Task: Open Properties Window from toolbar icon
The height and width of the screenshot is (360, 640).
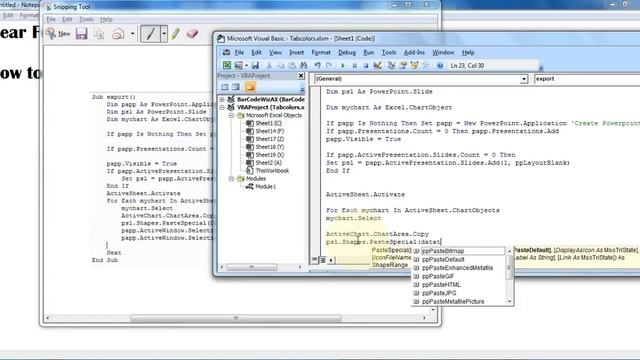Action: tap(403, 65)
